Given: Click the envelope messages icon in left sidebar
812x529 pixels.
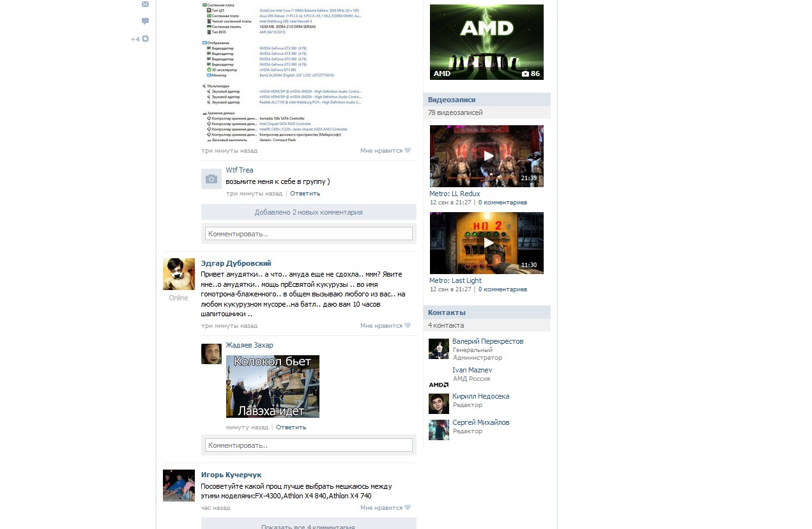Looking at the screenshot, I should point(145,4).
